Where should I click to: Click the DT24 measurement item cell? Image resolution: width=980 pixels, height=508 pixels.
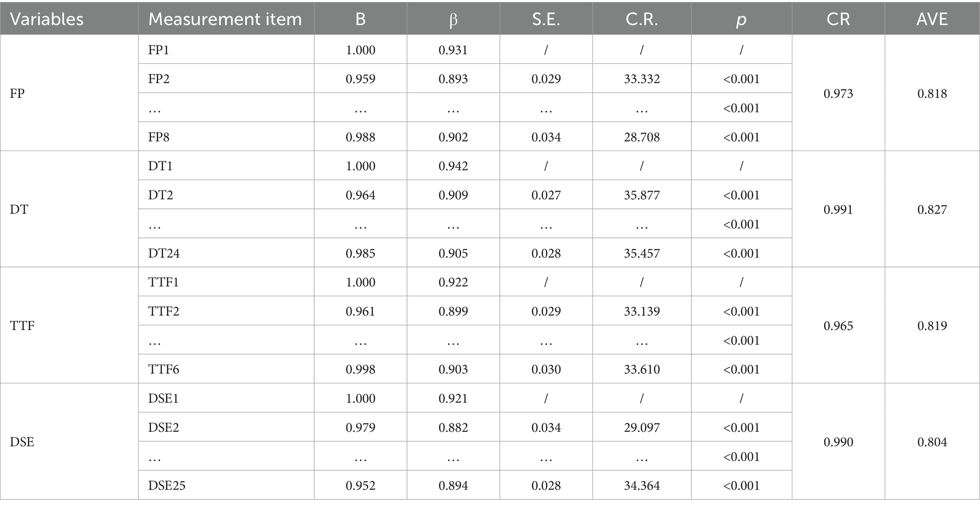coord(164,253)
